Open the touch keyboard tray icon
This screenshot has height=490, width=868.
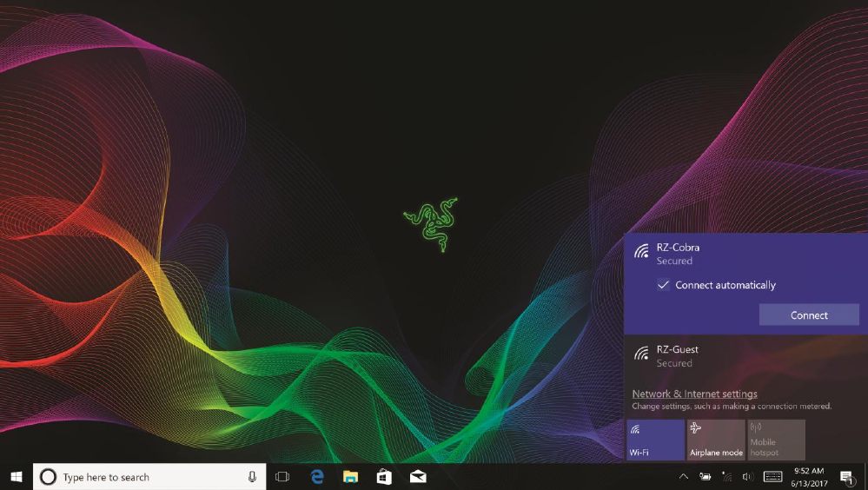pyautogui.click(x=772, y=477)
